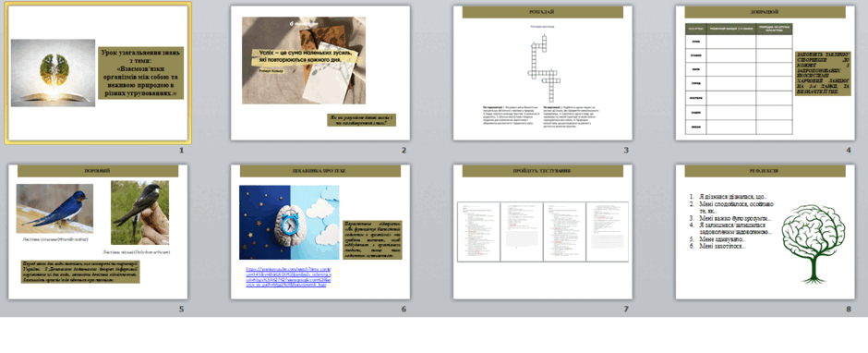
Task: Click the blue barn swallow photo
Action: (54, 208)
